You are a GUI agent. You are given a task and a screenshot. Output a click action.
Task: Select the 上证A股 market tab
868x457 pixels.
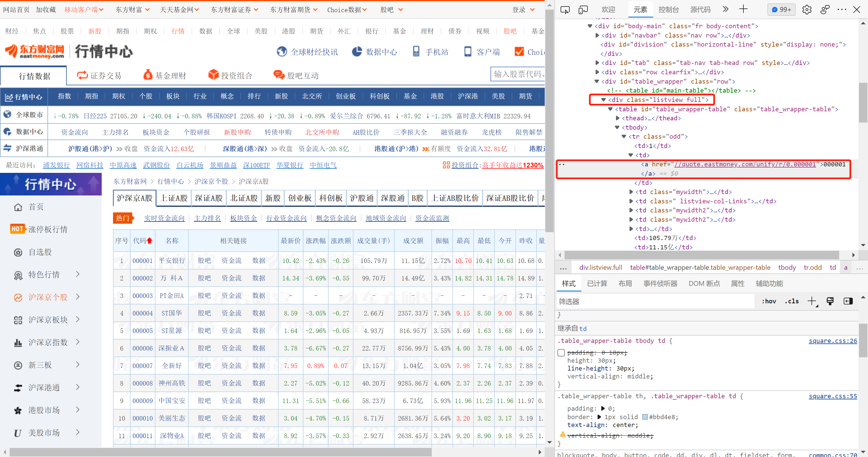point(174,198)
